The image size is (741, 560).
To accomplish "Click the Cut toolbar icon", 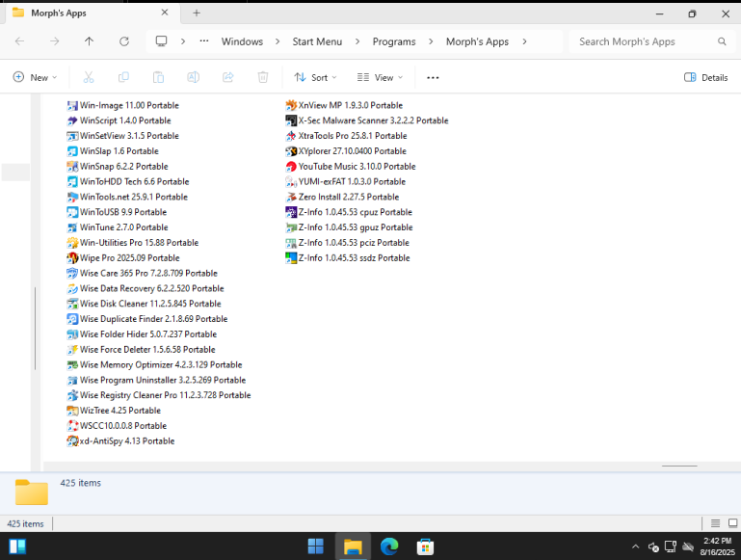I will point(89,77).
